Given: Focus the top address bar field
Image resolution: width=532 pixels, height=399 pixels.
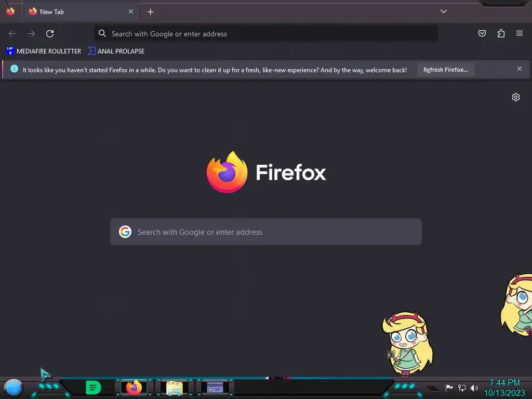Looking at the screenshot, I should pos(265,34).
